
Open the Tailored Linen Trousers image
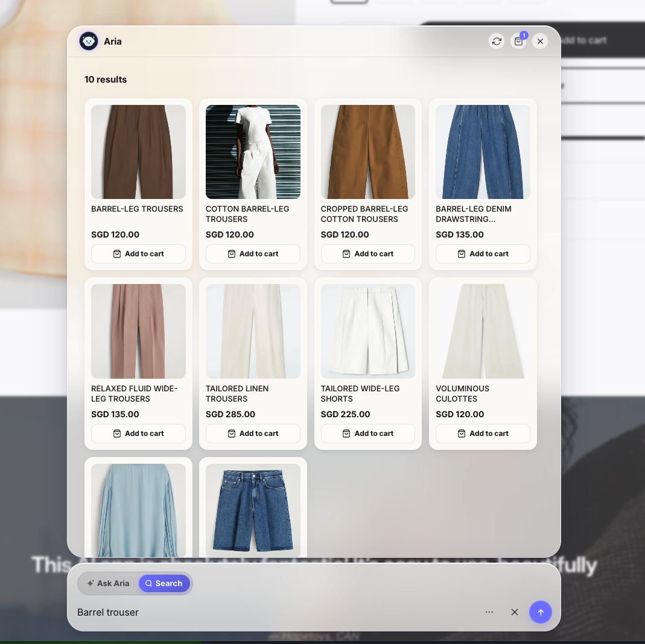(x=253, y=331)
